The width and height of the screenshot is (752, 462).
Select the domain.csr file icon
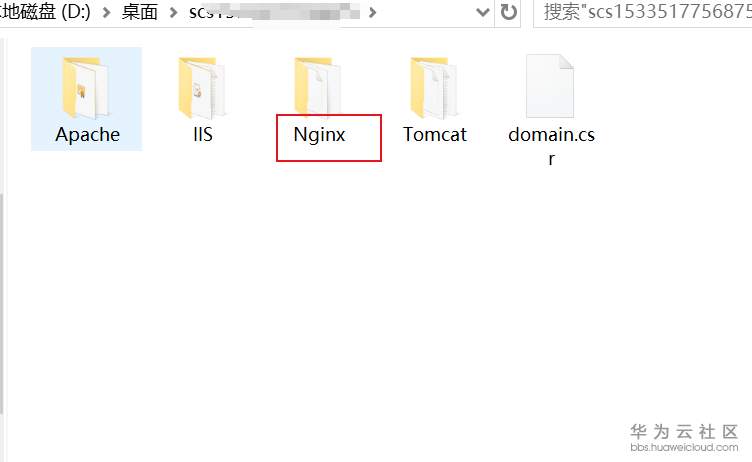[x=550, y=86]
